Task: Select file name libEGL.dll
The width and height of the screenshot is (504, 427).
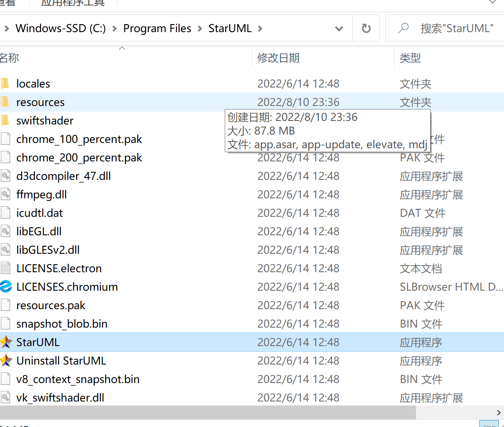Action: [x=39, y=231]
